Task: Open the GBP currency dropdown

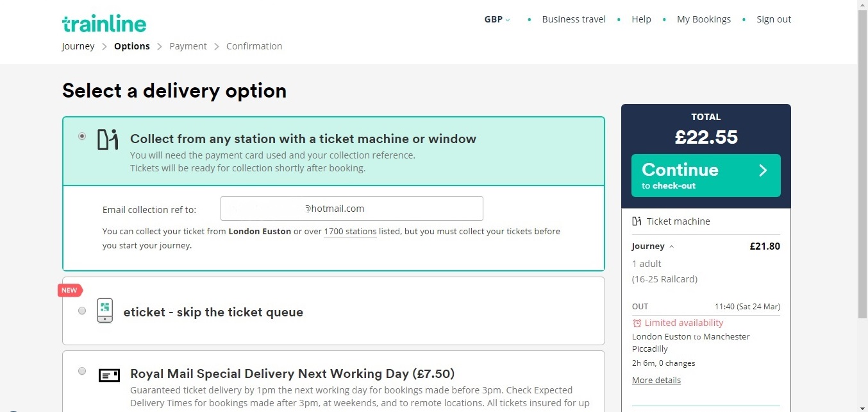Action: point(497,19)
